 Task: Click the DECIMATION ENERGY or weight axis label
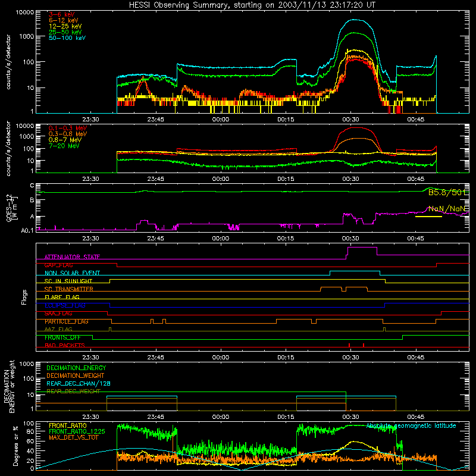(9, 386)
